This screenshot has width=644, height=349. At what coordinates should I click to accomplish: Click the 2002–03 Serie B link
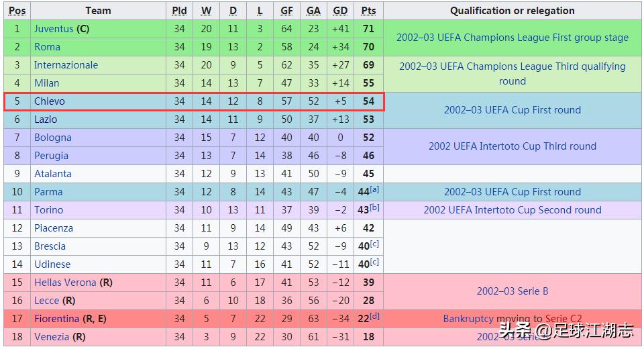pos(513,291)
